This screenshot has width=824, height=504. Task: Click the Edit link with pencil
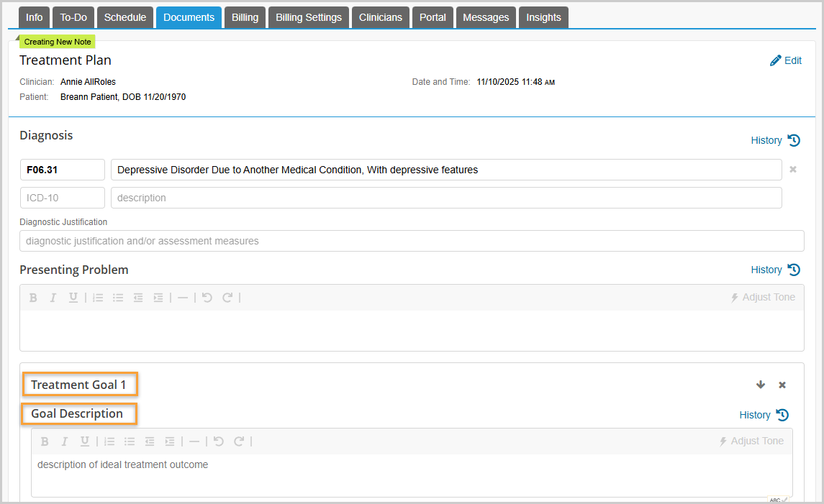[786, 60]
